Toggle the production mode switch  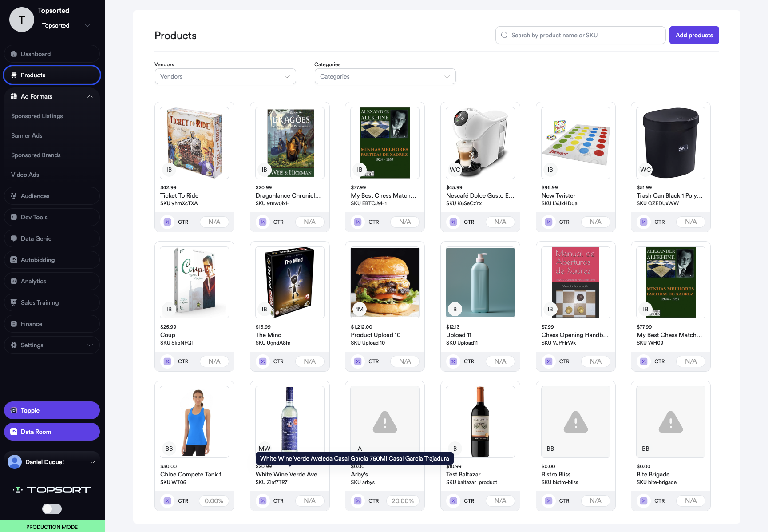[x=52, y=509]
